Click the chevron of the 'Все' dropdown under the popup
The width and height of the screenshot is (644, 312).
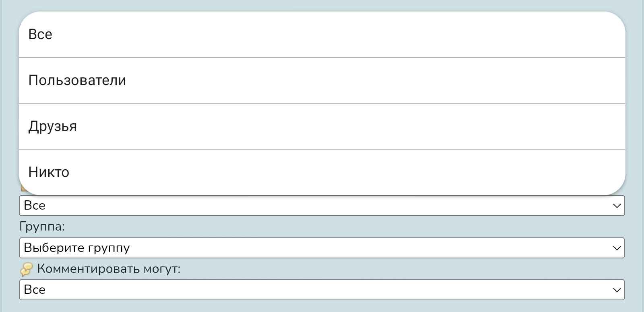pyautogui.click(x=617, y=206)
